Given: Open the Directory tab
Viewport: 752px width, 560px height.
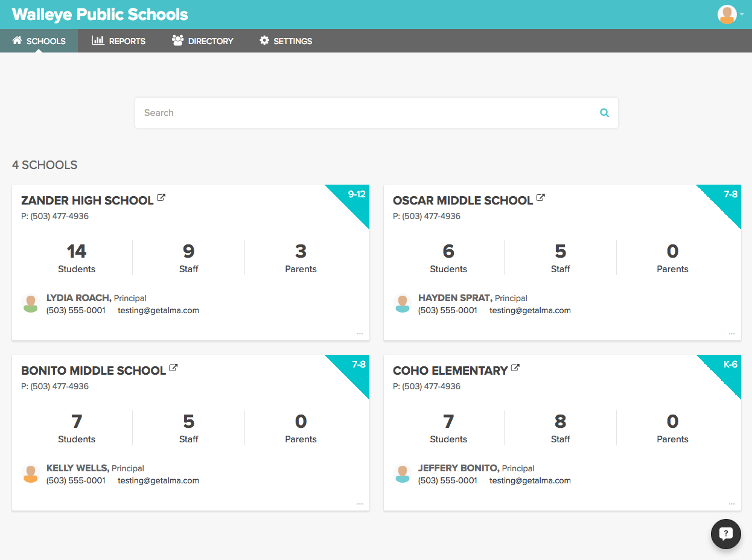Looking at the screenshot, I should click(x=203, y=41).
